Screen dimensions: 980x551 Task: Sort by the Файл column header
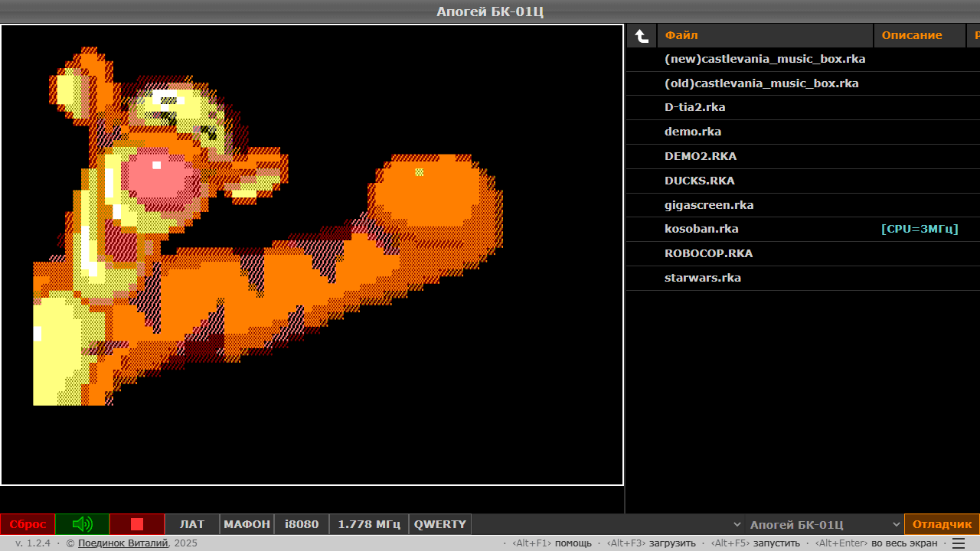tap(765, 35)
